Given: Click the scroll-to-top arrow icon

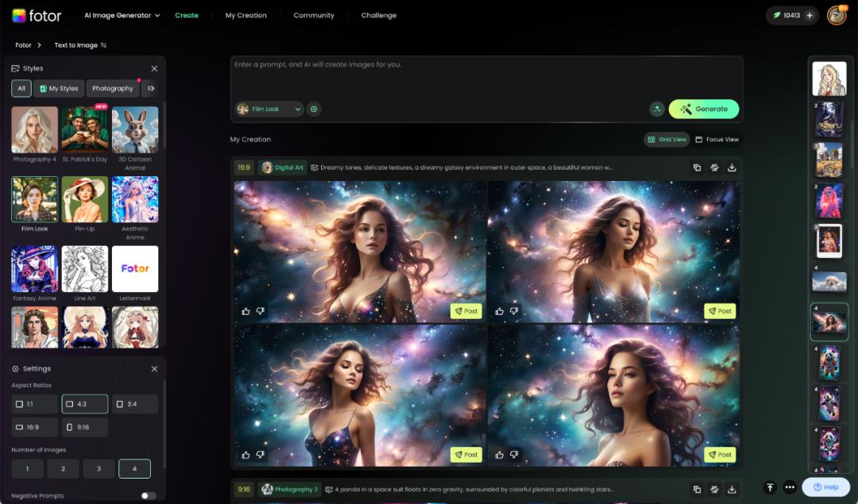Looking at the screenshot, I should coord(769,487).
